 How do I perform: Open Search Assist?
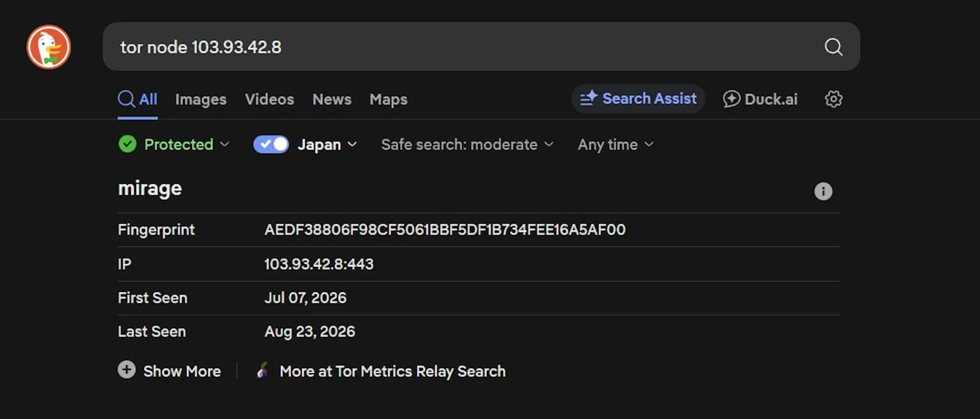pyautogui.click(x=638, y=98)
